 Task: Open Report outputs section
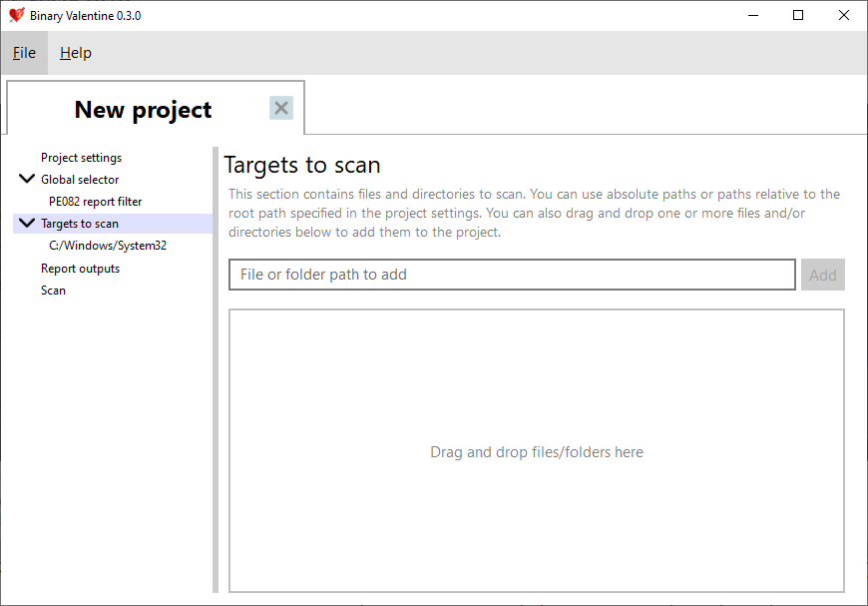80,269
